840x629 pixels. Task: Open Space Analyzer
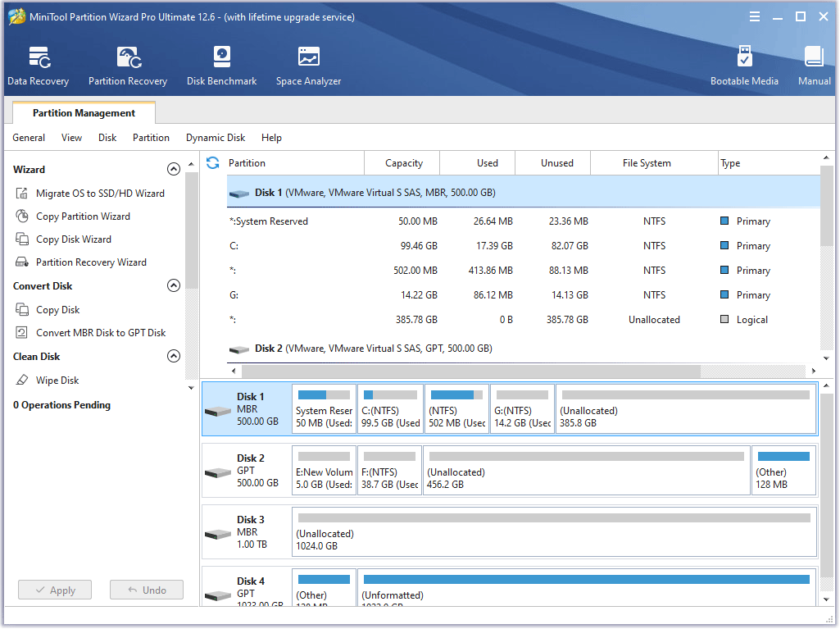coord(308,65)
